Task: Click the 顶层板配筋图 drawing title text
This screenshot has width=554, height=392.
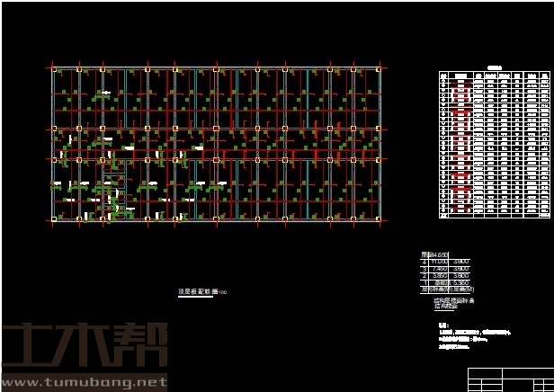Action: pos(196,292)
